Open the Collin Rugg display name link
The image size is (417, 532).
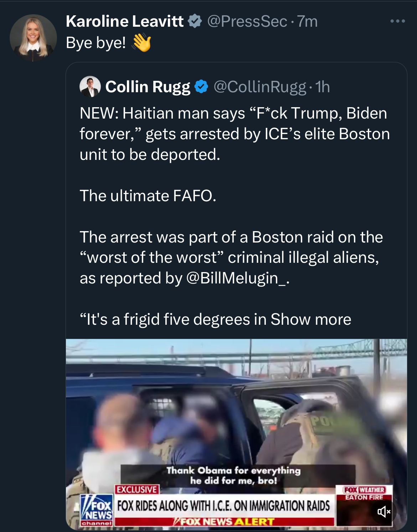(148, 87)
